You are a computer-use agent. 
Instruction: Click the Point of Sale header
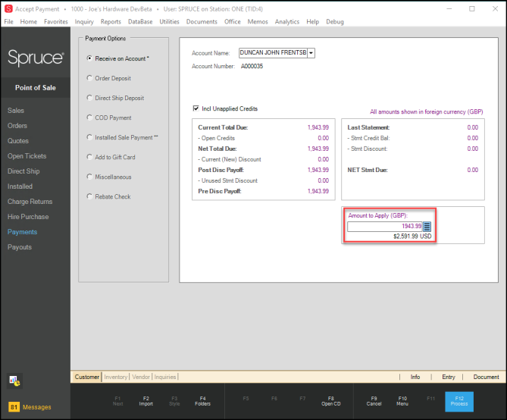[x=36, y=88]
